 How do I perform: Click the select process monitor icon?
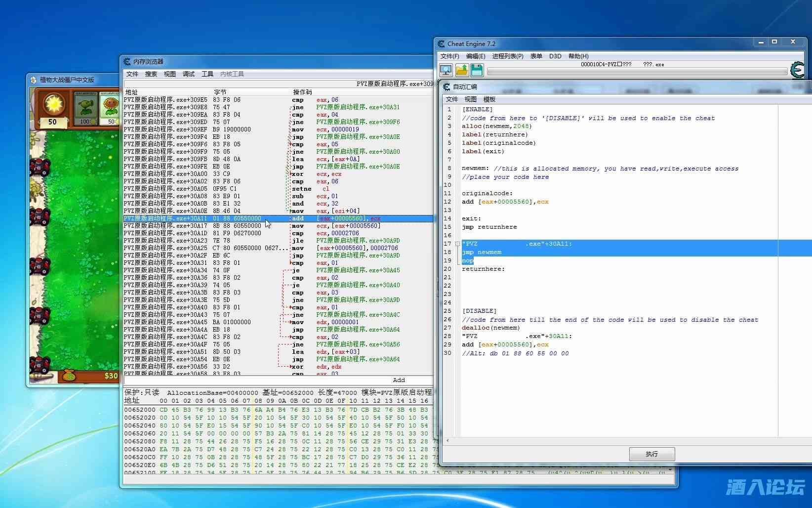[446, 70]
